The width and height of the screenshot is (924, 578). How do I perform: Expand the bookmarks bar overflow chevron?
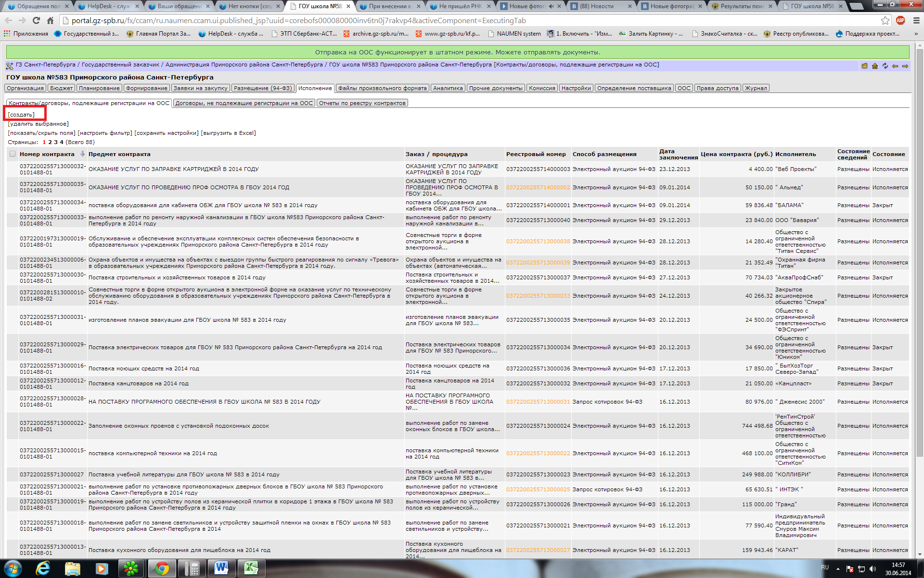coord(916,34)
